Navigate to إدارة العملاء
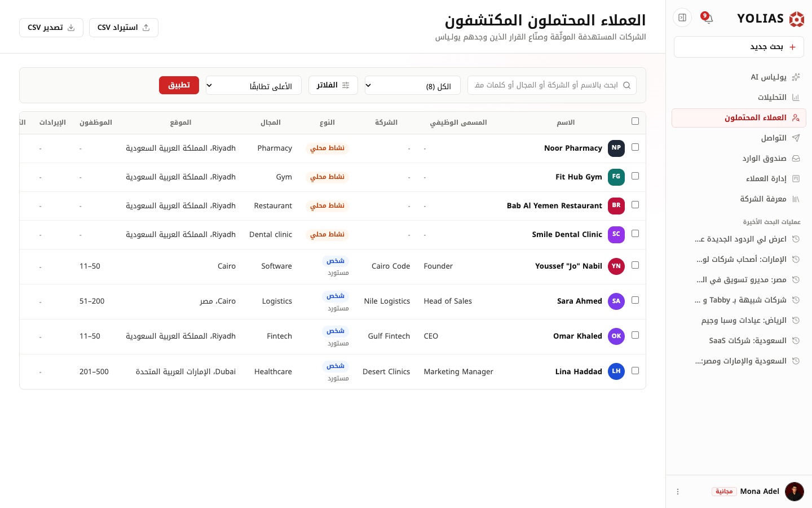Image resolution: width=812 pixels, height=508 pixels. [x=739, y=178]
